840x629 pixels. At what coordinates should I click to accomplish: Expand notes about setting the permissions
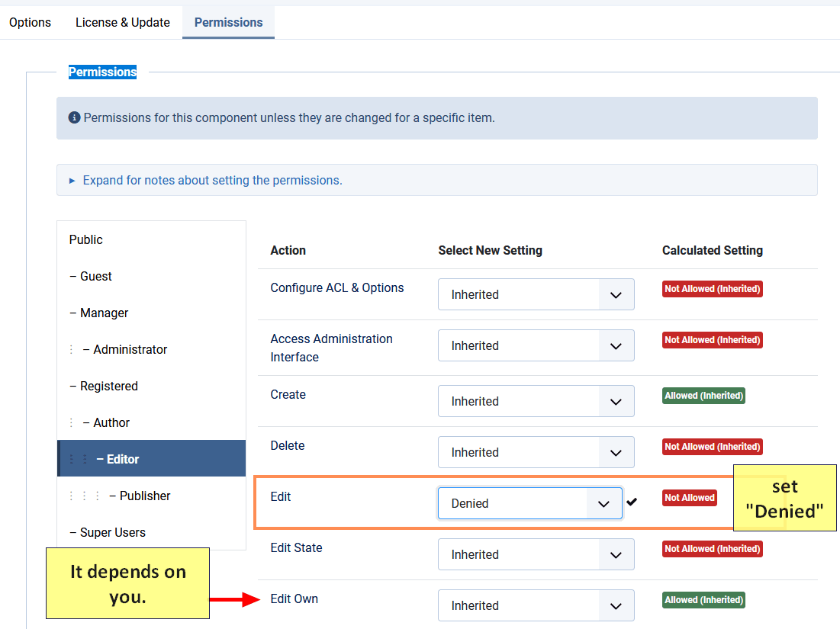pos(212,181)
